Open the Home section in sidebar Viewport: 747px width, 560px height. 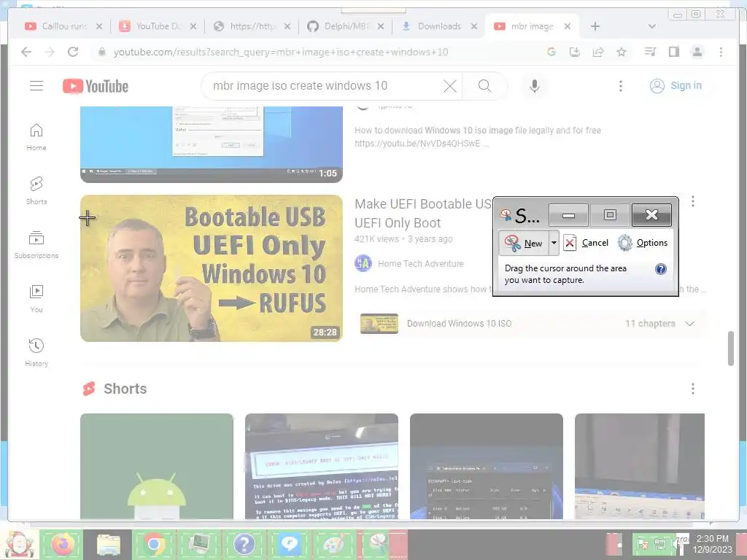(36, 137)
